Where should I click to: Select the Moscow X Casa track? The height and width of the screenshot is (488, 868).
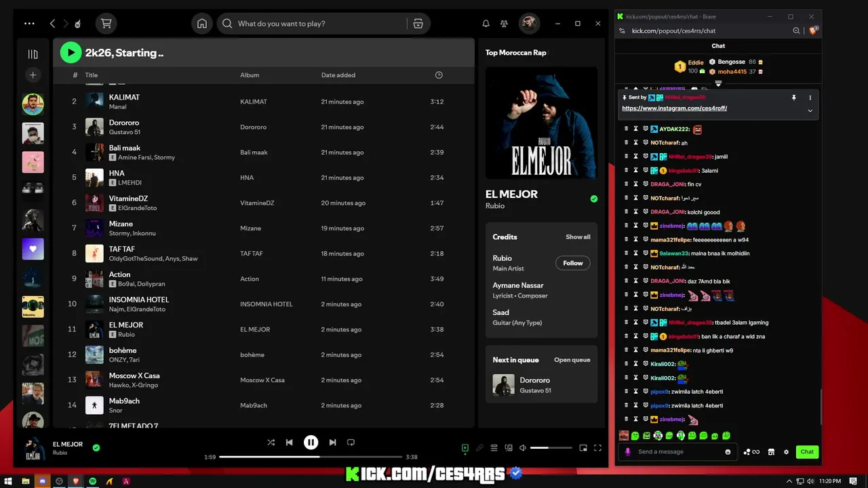tap(264, 380)
